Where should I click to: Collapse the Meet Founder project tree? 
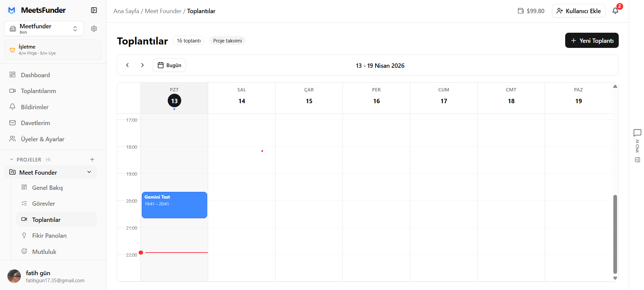pos(89,172)
